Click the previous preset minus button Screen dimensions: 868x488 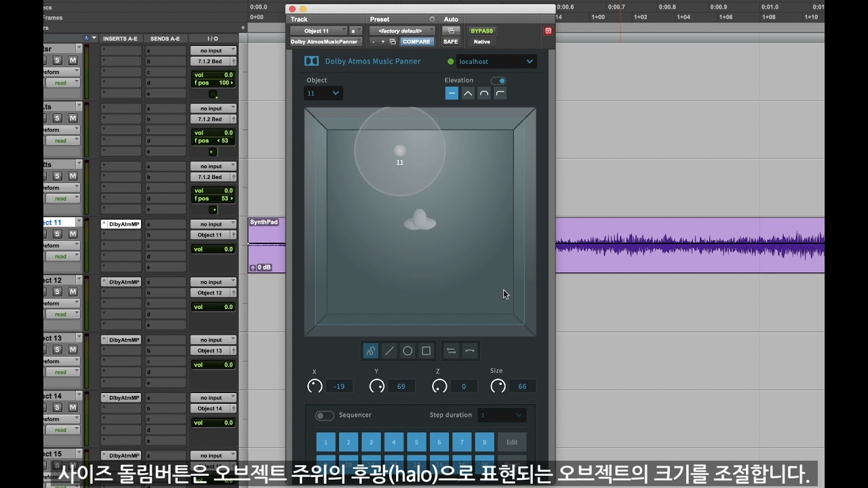[x=373, y=42]
